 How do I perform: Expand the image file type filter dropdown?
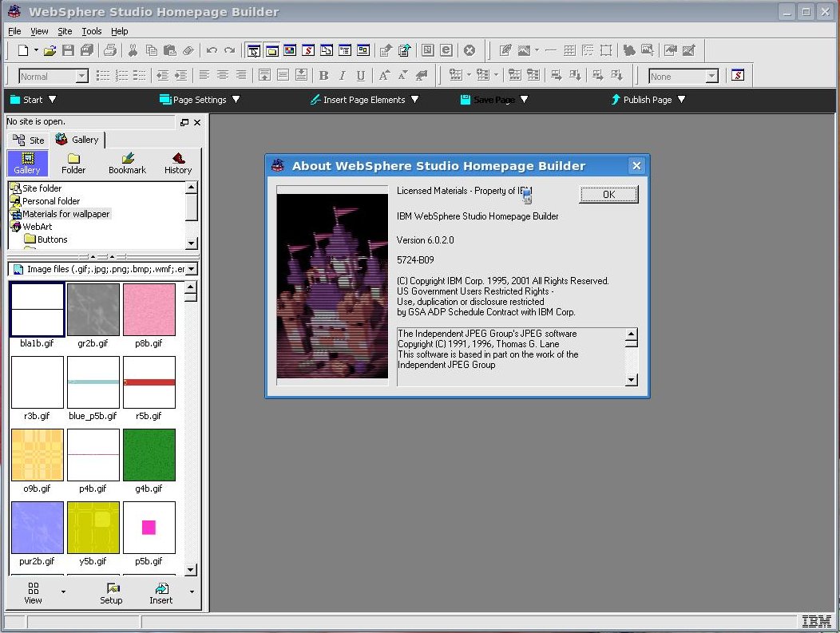(x=190, y=269)
